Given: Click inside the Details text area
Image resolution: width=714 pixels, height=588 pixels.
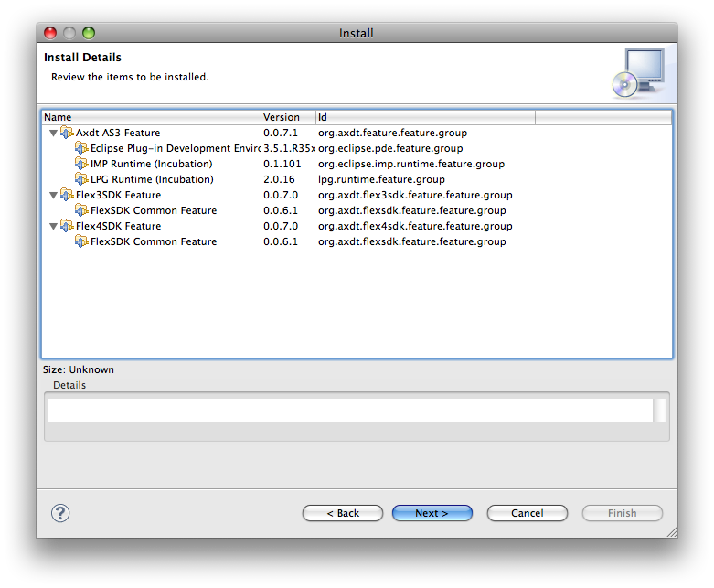Looking at the screenshot, I should 350,410.
